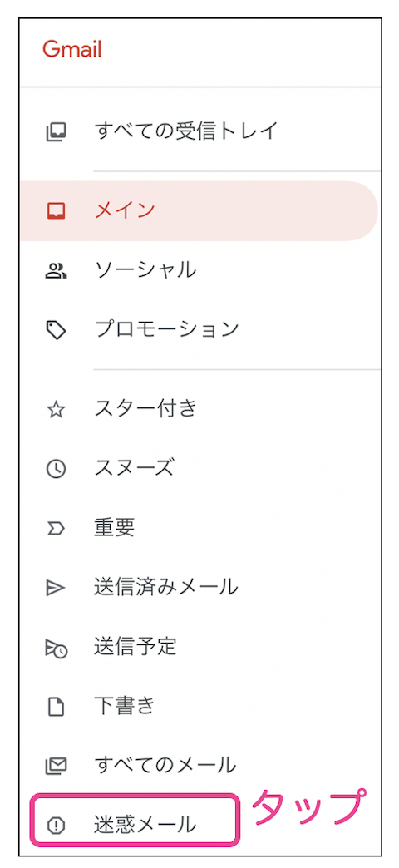Click the scheduled send icon for 送信予定
This screenshot has height=868, width=399.
(57, 649)
